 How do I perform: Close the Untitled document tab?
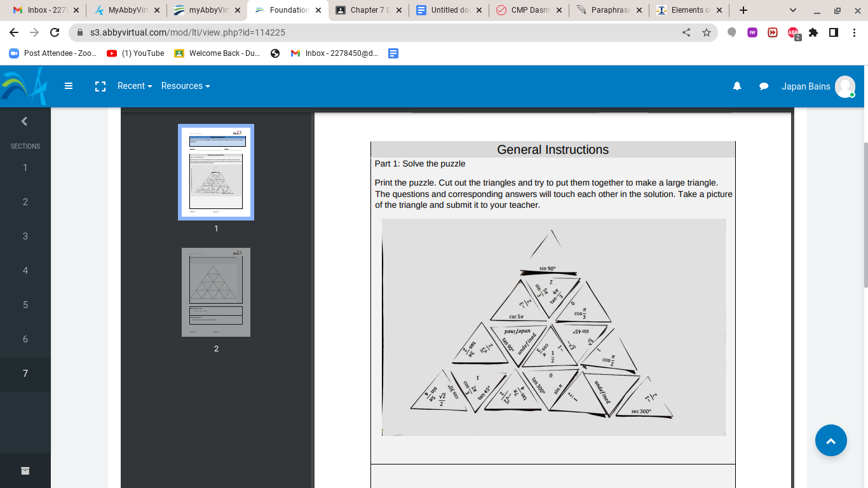point(478,10)
